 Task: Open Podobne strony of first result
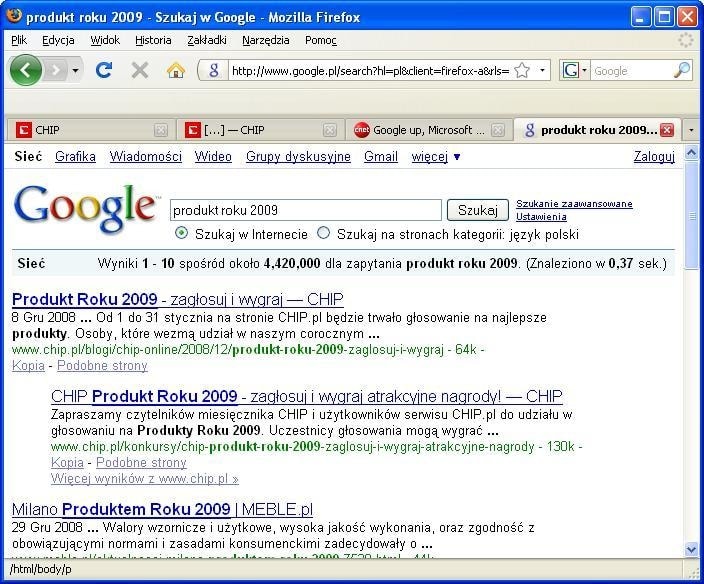pos(102,366)
